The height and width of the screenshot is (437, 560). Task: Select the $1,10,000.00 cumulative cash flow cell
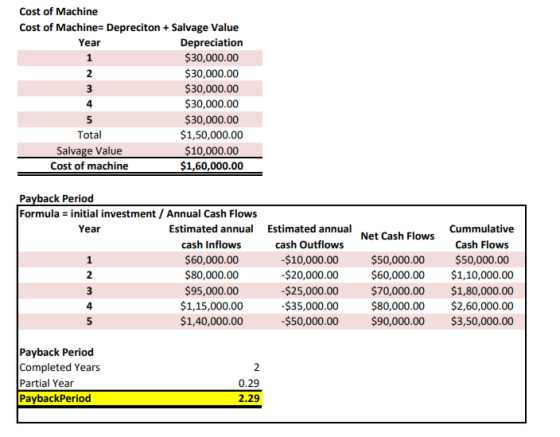click(x=482, y=275)
